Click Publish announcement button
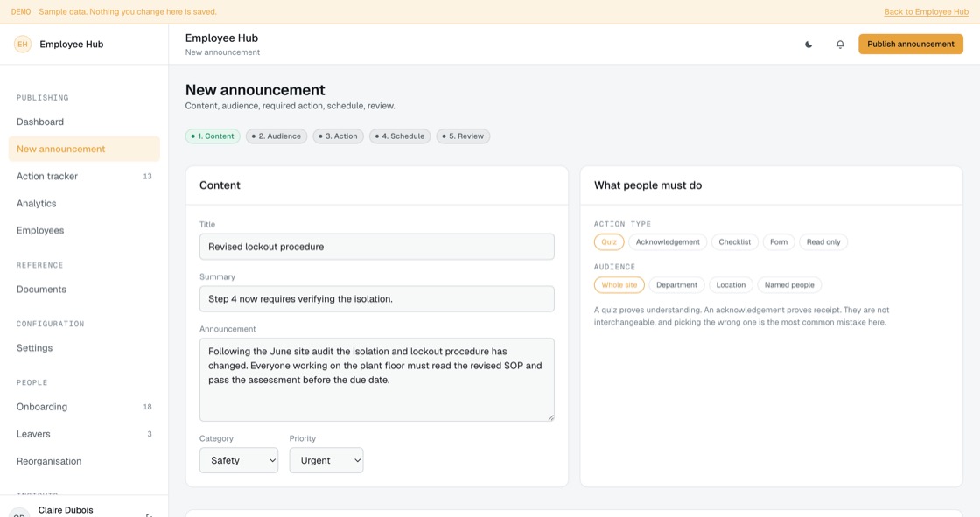The height and width of the screenshot is (517, 980). (x=911, y=45)
